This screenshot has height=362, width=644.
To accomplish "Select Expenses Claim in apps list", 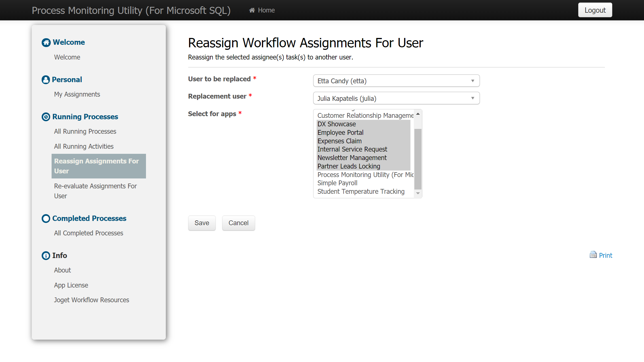I will click(x=363, y=141).
